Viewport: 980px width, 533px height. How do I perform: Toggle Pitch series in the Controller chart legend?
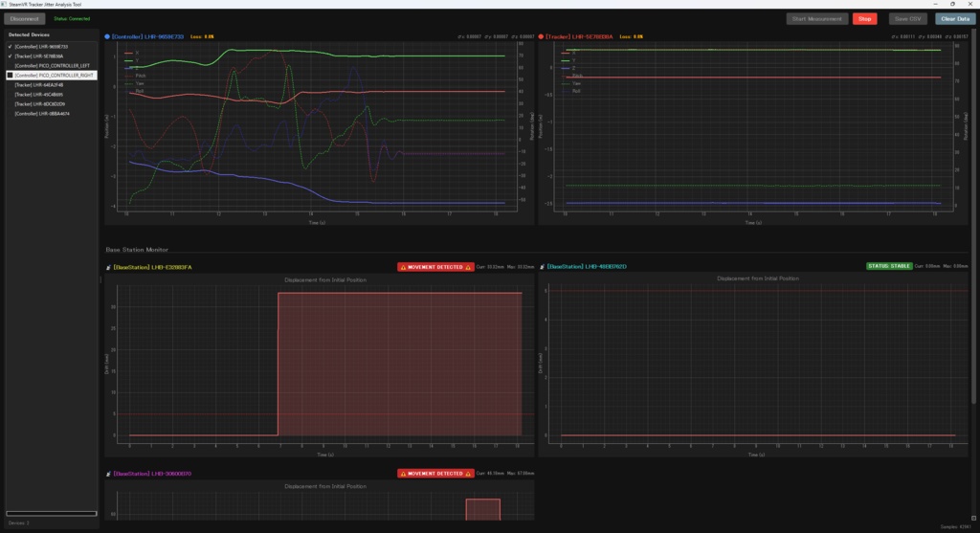coord(135,76)
